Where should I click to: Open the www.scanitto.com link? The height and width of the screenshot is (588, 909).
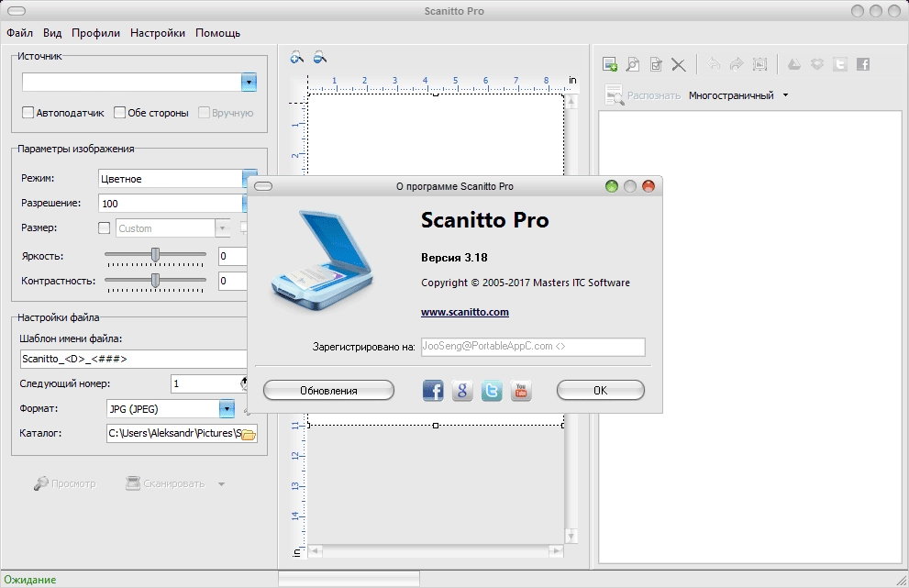465,312
